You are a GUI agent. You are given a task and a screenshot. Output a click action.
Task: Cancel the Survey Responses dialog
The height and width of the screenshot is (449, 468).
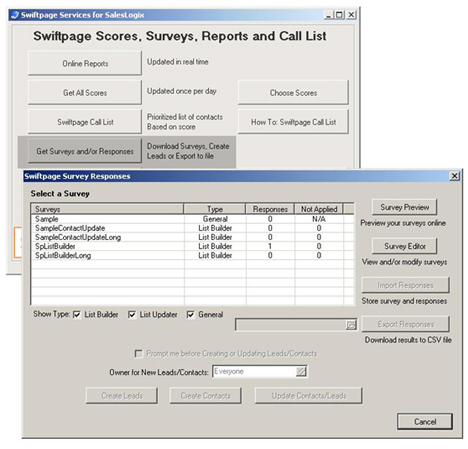click(425, 422)
